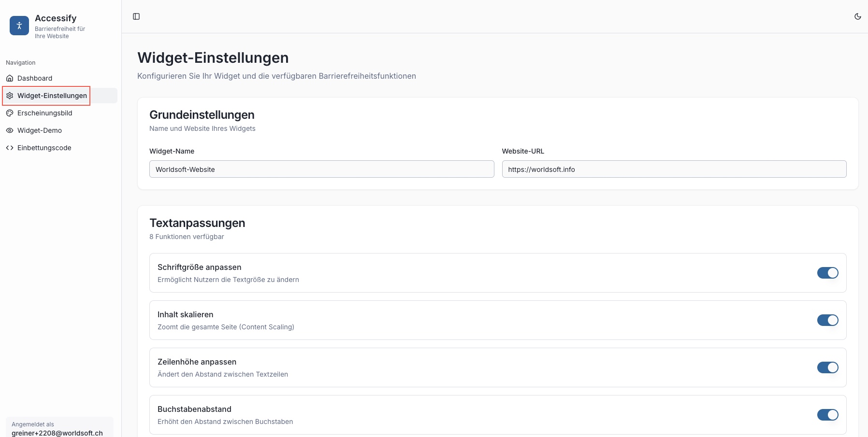Go to the Erscheinungsbild page
Image resolution: width=868 pixels, height=437 pixels.
[44, 113]
